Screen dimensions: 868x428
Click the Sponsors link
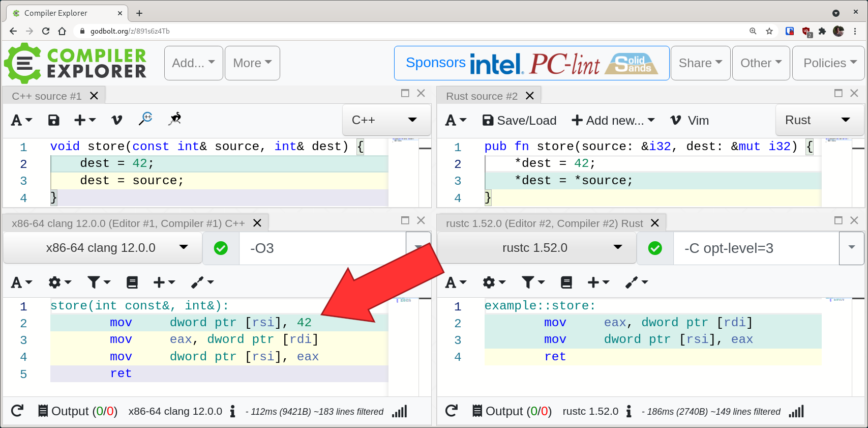click(x=435, y=63)
